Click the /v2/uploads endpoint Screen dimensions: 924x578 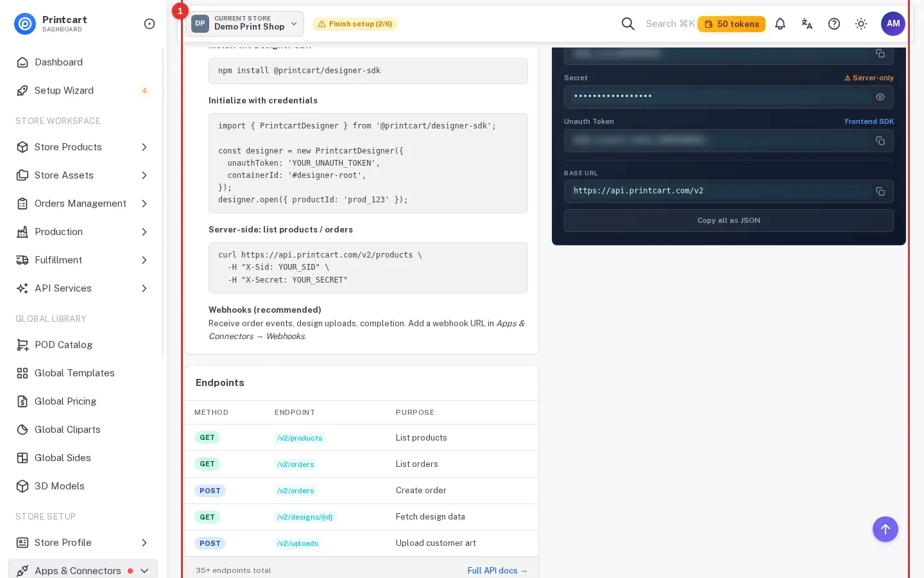tap(298, 543)
